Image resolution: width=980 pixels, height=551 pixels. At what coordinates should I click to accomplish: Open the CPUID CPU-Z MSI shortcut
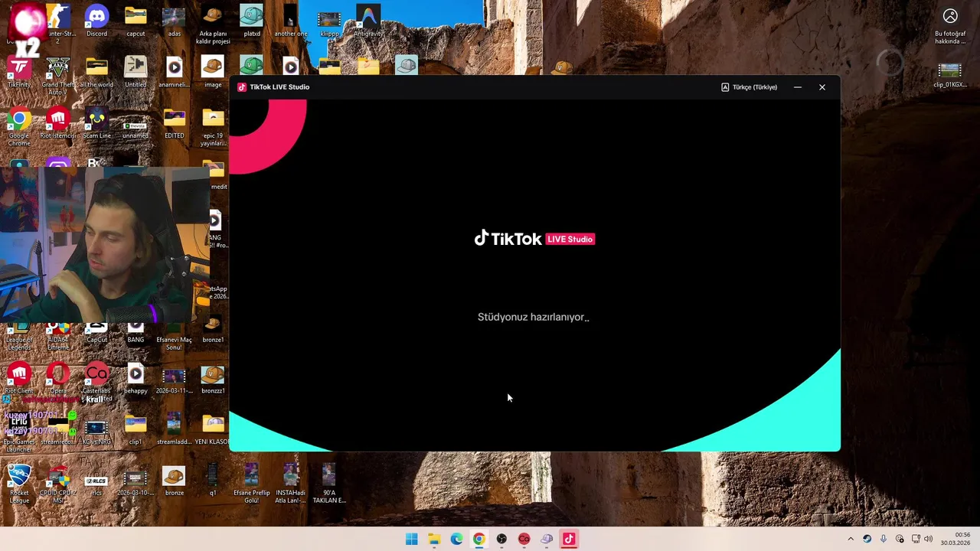58,484
